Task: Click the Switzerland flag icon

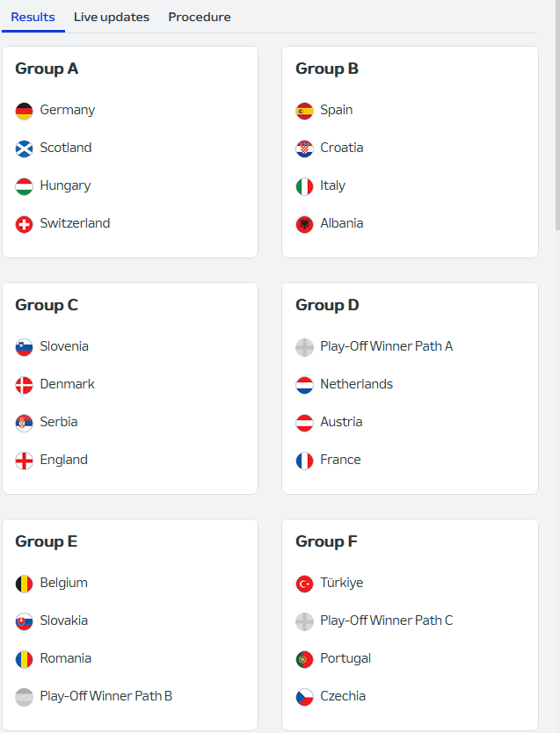Action: coord(25,223)
